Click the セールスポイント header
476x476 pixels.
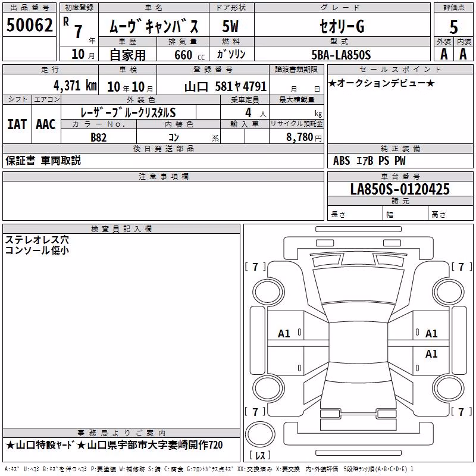point(400,70)
